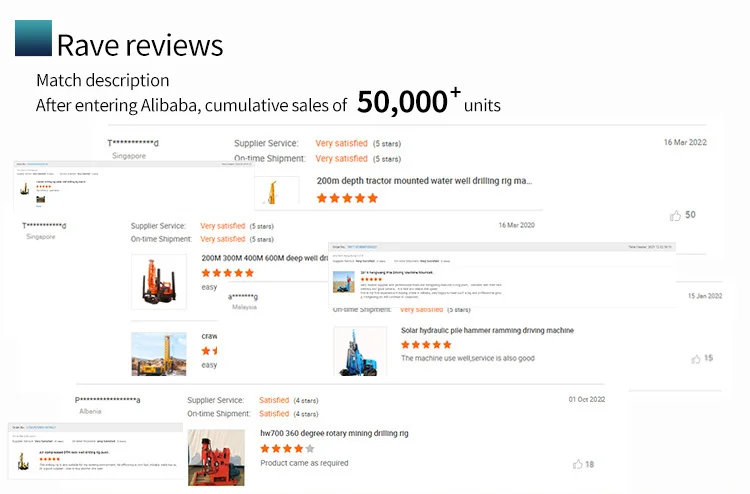Open 200M 300M 400M 600M deep well link

point(264,257)
